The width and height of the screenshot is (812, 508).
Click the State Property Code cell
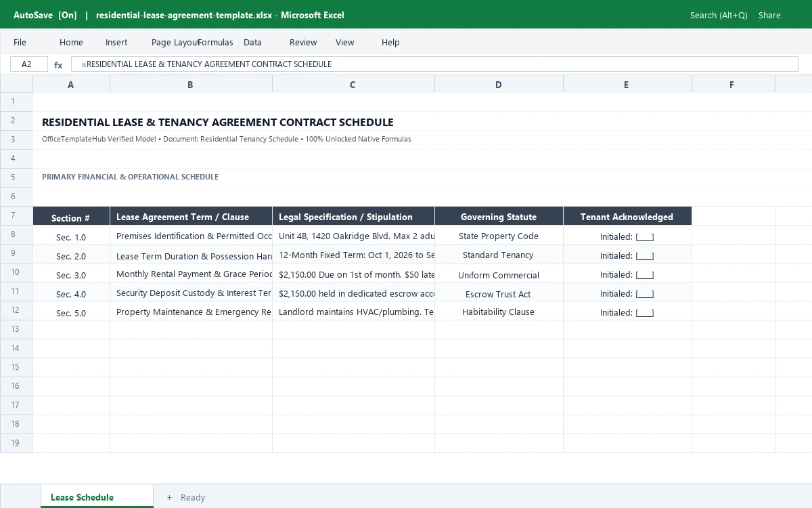[x=499, y=235]
